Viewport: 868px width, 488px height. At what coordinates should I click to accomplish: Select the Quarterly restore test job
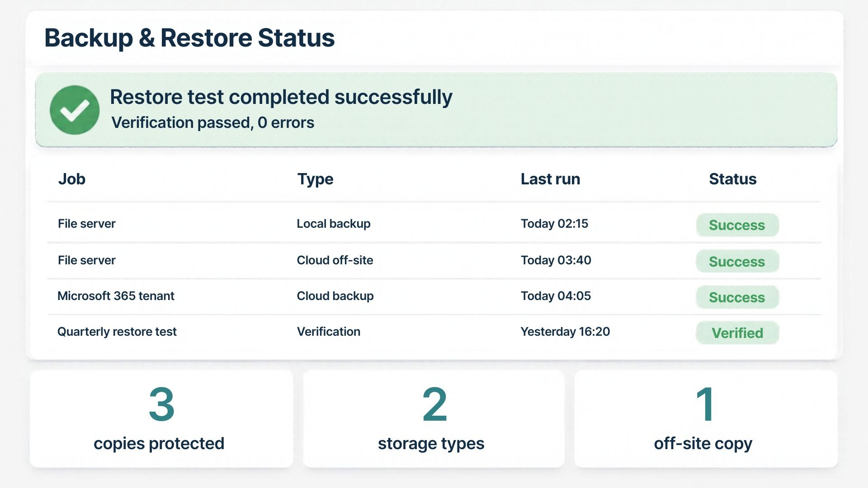pyautogui.click(x=117, y=332)
